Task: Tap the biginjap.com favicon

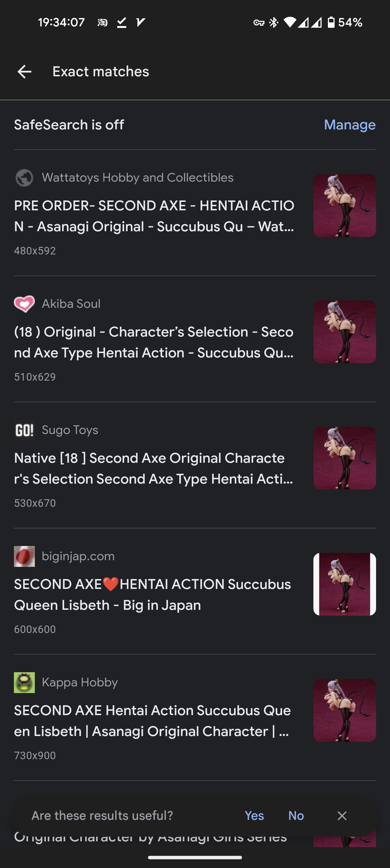Action: click(24, 556)
